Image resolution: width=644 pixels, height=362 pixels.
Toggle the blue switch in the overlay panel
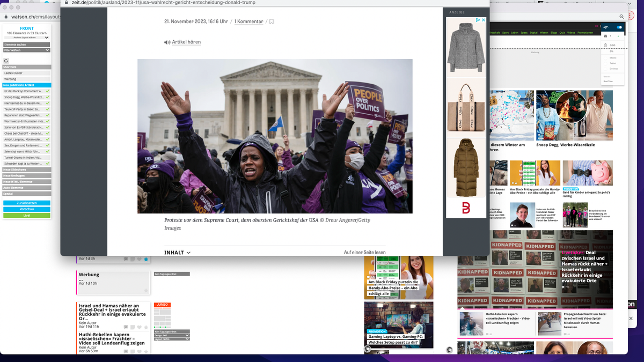pos(619,27)
